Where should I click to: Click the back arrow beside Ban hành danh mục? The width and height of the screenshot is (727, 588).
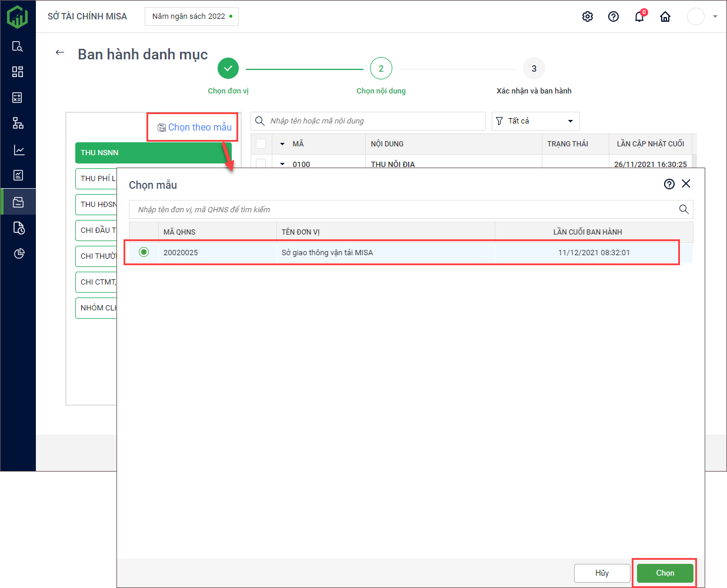coord(59,52)
